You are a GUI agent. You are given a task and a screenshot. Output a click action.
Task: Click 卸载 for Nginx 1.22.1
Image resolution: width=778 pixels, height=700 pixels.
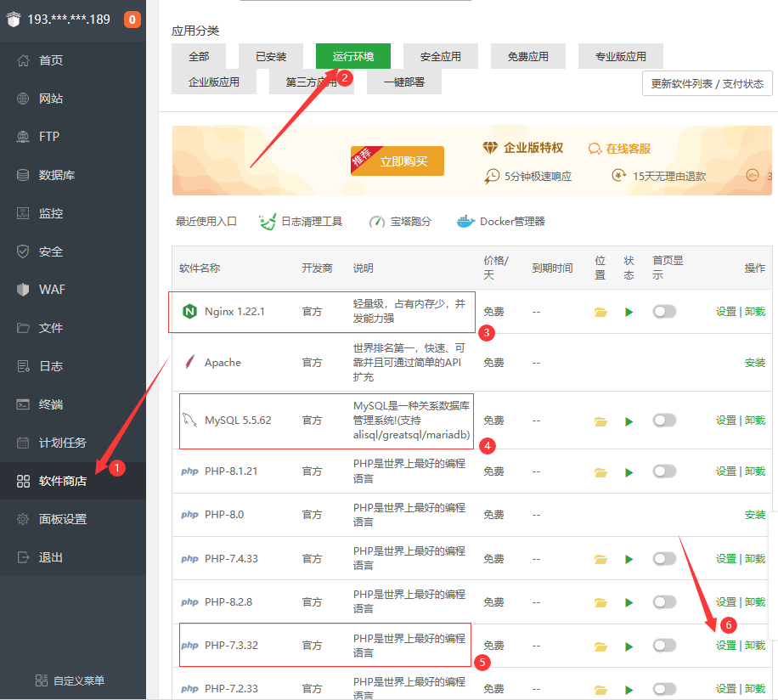tap(755, 312)
